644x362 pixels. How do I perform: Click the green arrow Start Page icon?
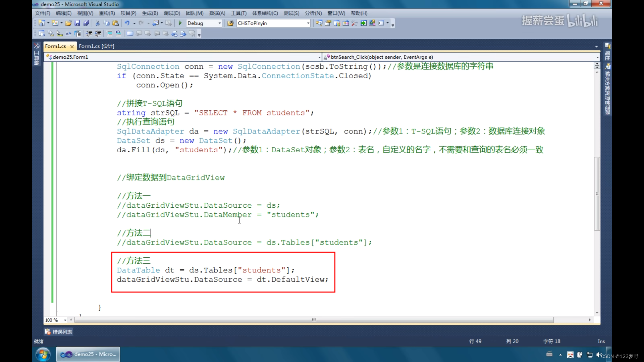click(364, 23)
